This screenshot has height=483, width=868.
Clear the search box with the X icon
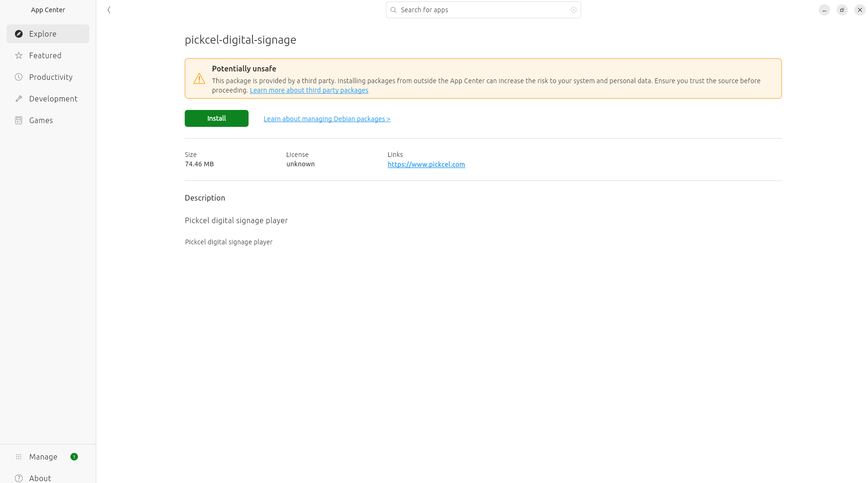(573, 10)
